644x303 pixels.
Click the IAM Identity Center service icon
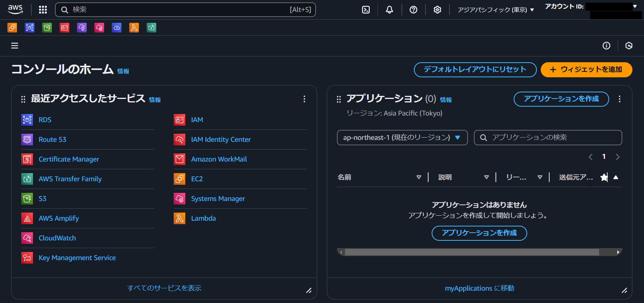click(x=179, y=140)
